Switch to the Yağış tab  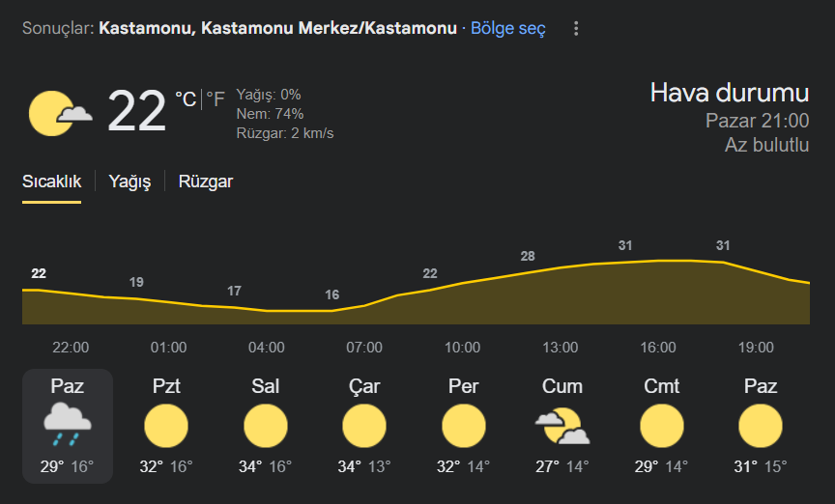point(130,182)
